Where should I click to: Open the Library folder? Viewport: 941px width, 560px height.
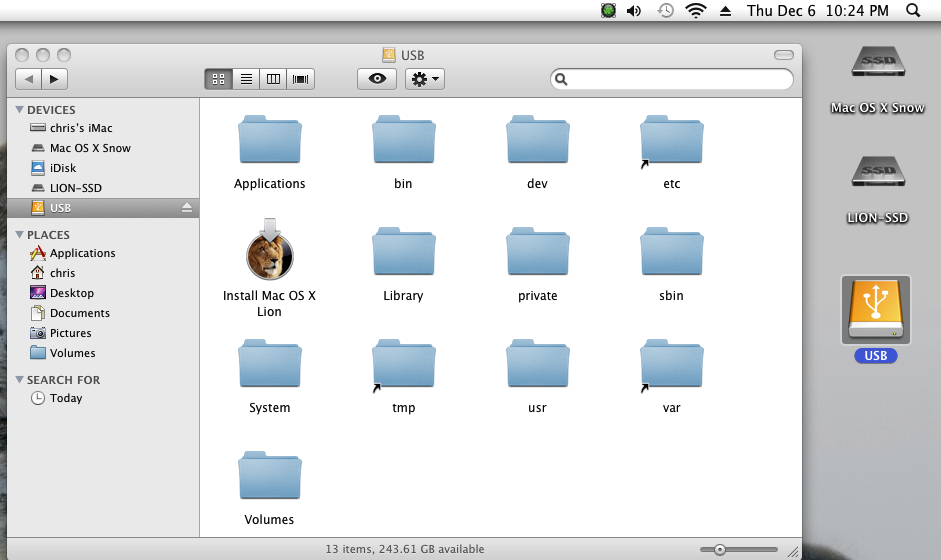tap(403, 251)
